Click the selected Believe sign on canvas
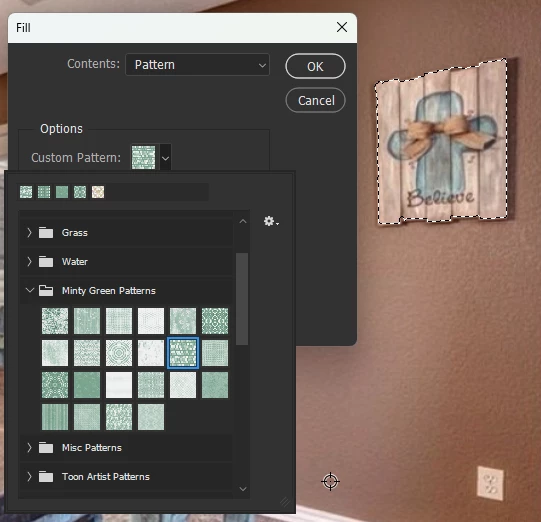Image resolution: width=541 pixels, height=522 pixels. tap(441, 141)
